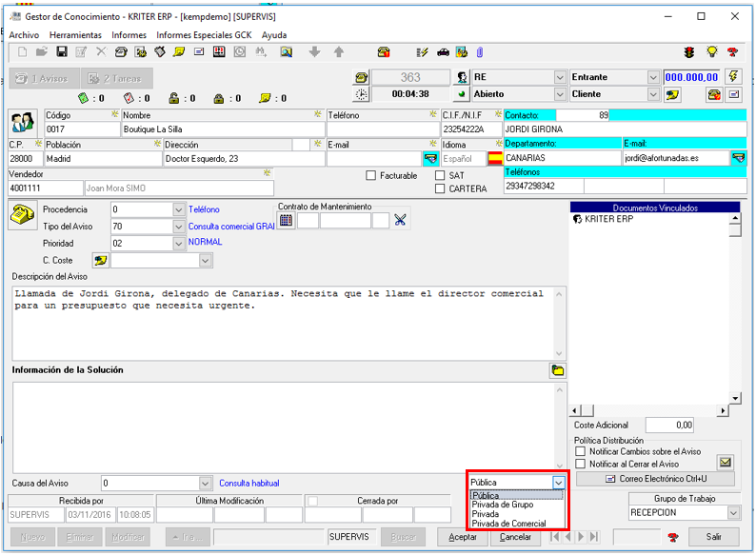Open the Informes Especiales GCK menu

pos(204,34)
